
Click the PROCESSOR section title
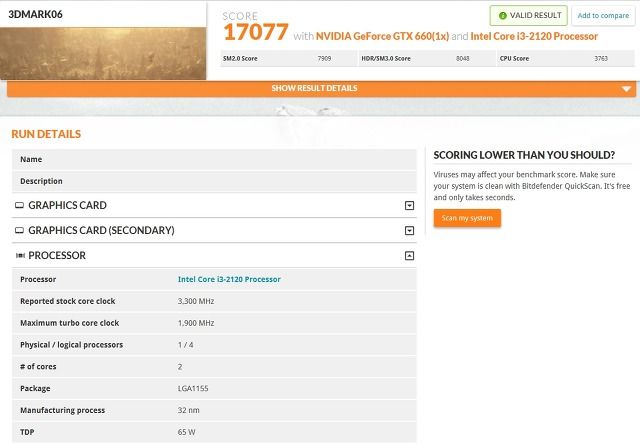(57, 256)
